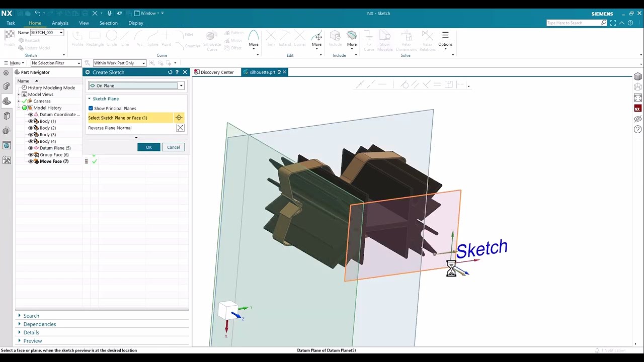Uncheck Show Principal Planes
This screenshot has height=362, width=644.
click(x=91, y=109)
